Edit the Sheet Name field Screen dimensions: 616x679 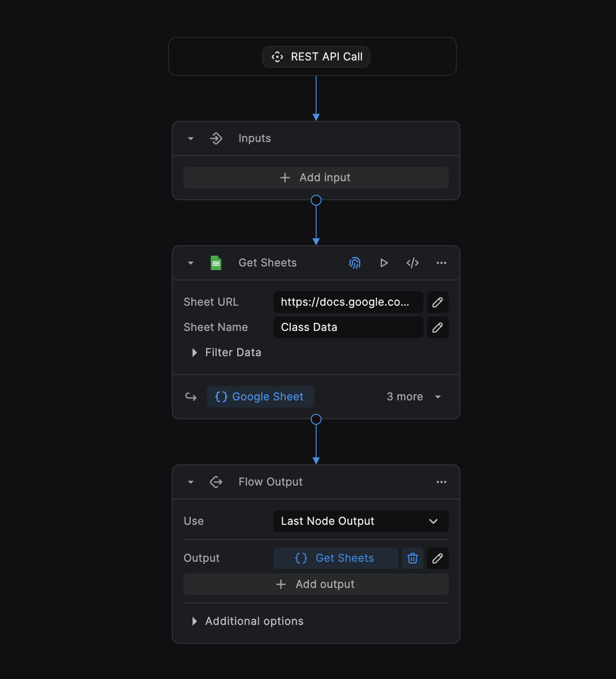coord(437,327)
